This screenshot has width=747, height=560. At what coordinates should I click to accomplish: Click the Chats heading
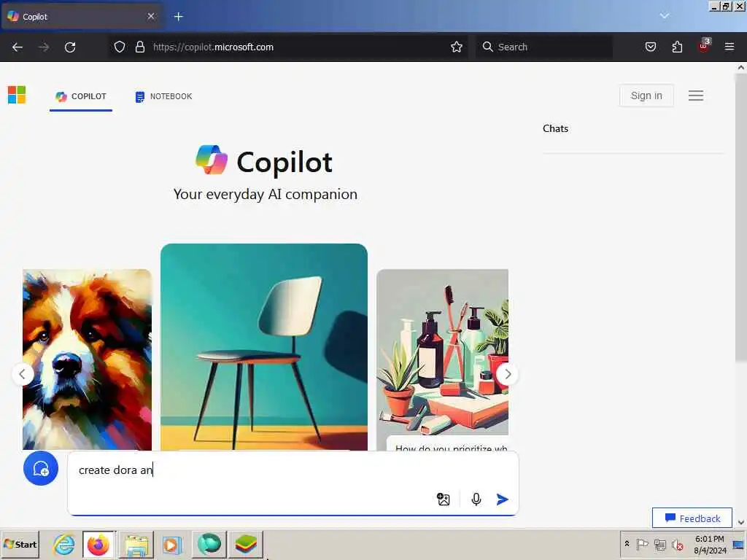click(x=555, y=128)
